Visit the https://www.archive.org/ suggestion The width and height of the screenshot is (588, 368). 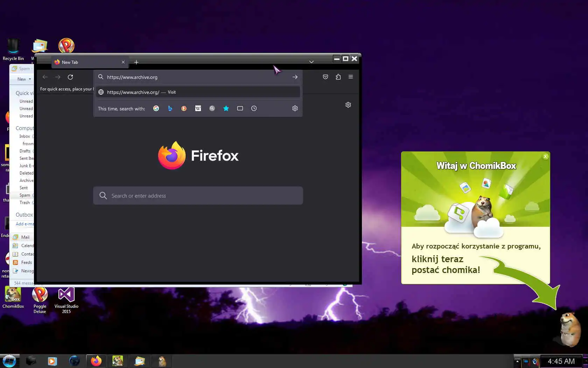coord(198,92)
